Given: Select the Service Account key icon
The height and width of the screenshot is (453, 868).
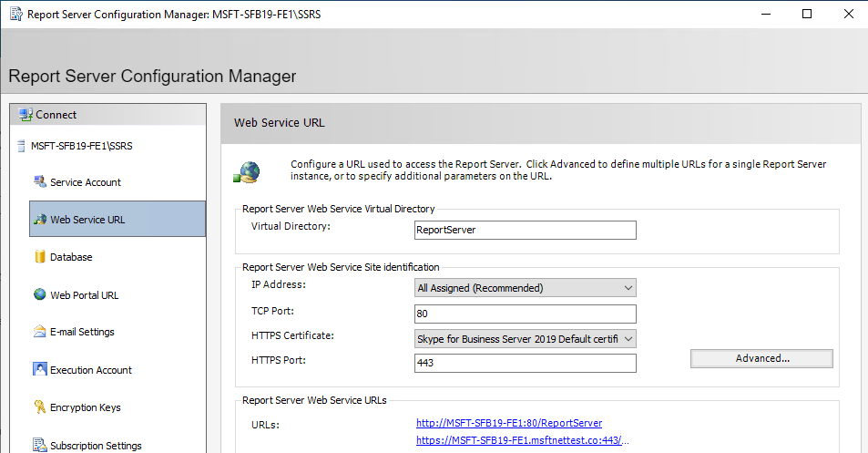Looking at the screenshot, I should [40, 182].
